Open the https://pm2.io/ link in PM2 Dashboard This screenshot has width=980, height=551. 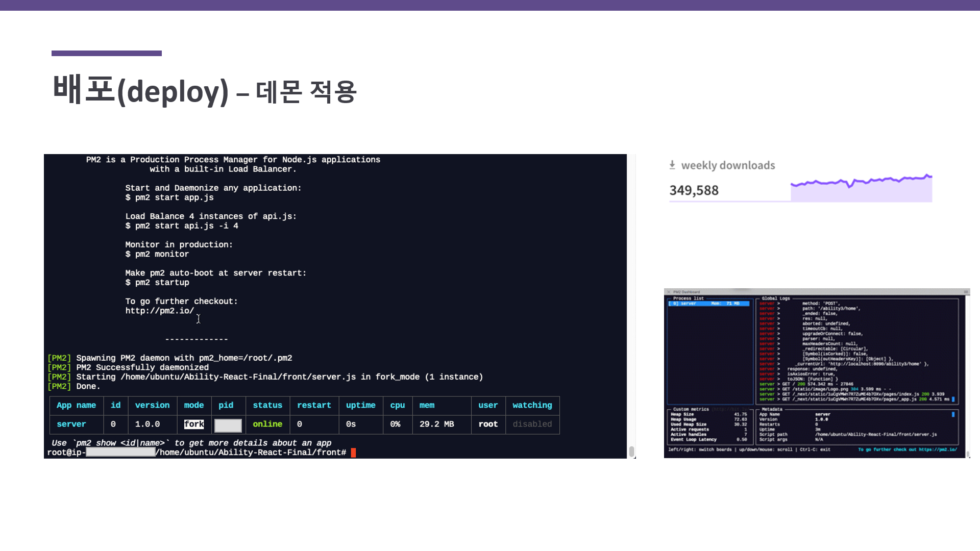pos(938,449)
